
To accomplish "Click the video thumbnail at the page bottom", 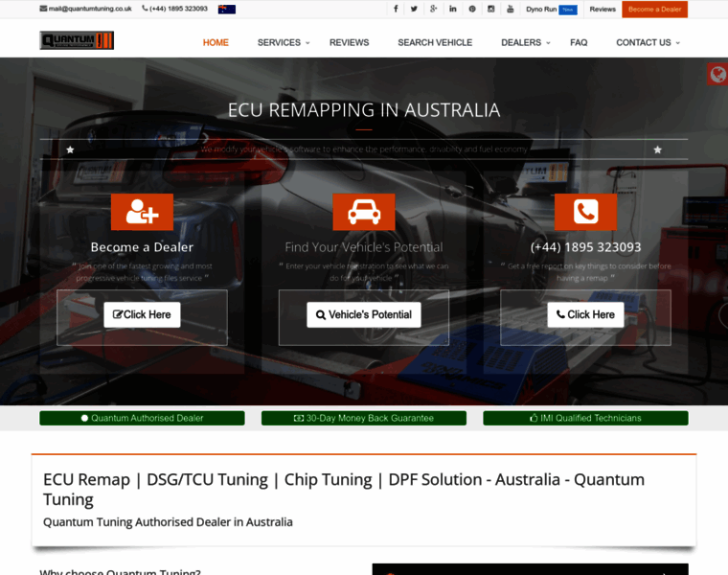I will click(531, 569).
